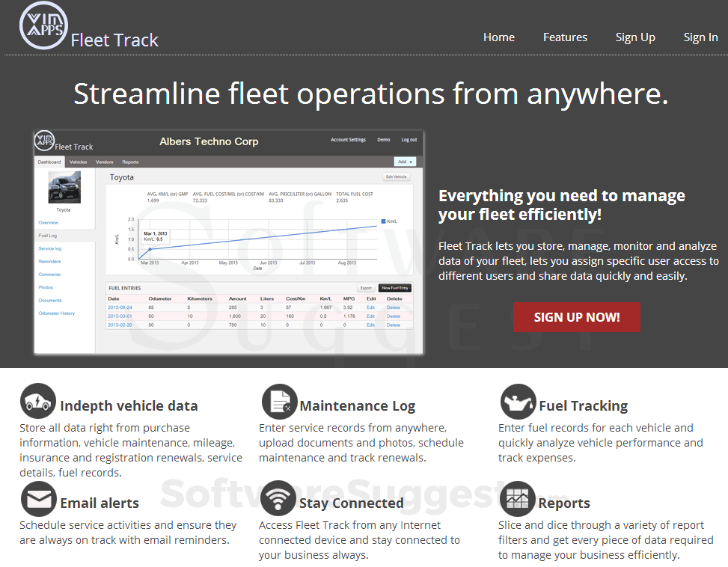Click the Stay Connected wifi icon
Screen dimensions: 728x567
coord(278,498)
